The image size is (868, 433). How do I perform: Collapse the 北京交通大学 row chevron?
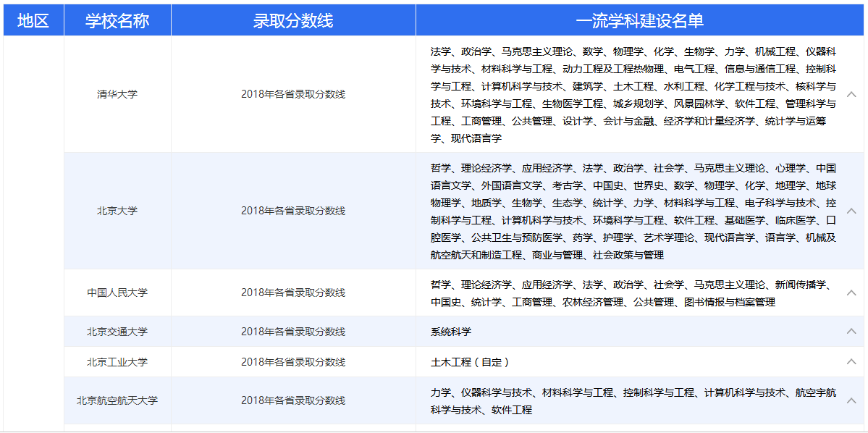click(x=851, y=331)
